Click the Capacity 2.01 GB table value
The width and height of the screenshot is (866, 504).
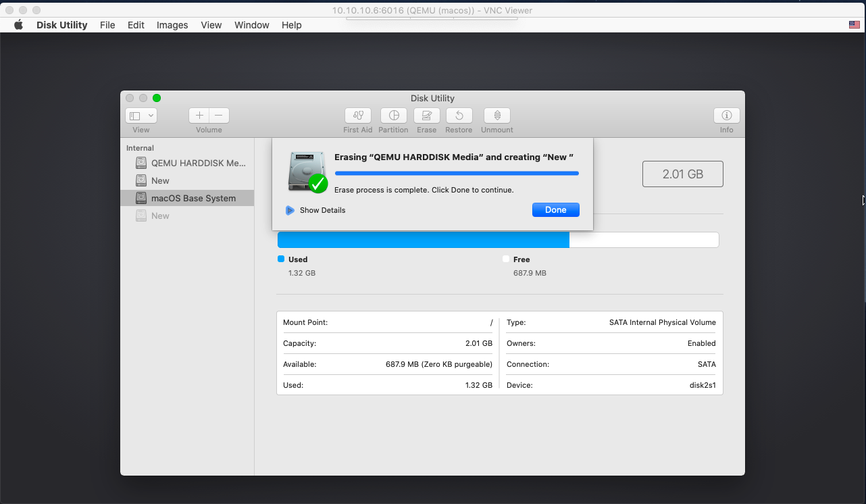click(479, 343)
